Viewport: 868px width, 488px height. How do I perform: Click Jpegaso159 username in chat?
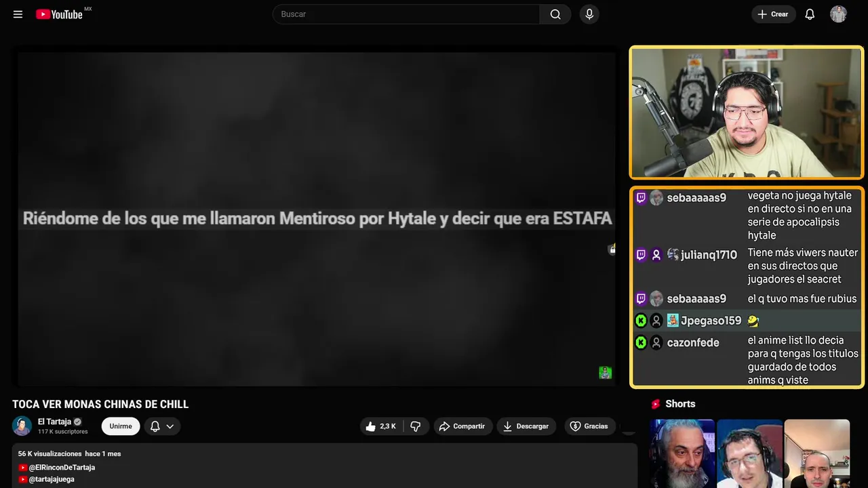[711, 321]
